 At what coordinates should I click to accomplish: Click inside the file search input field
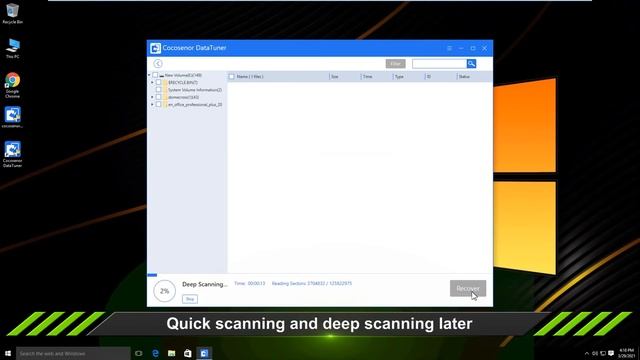[x=439, y=64]
